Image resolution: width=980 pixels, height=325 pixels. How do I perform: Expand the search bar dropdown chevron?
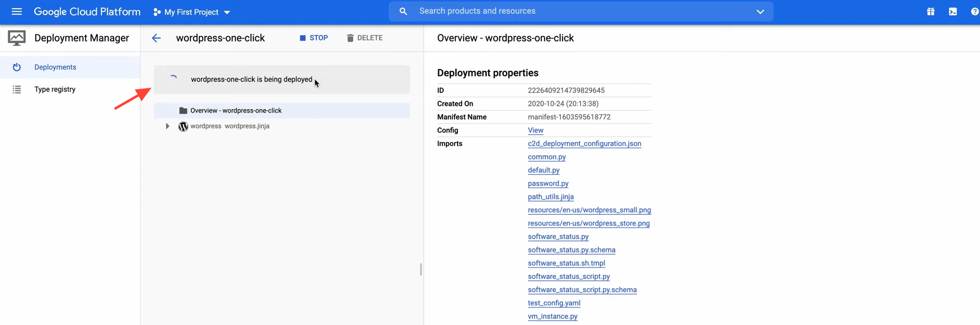[760, 12]
